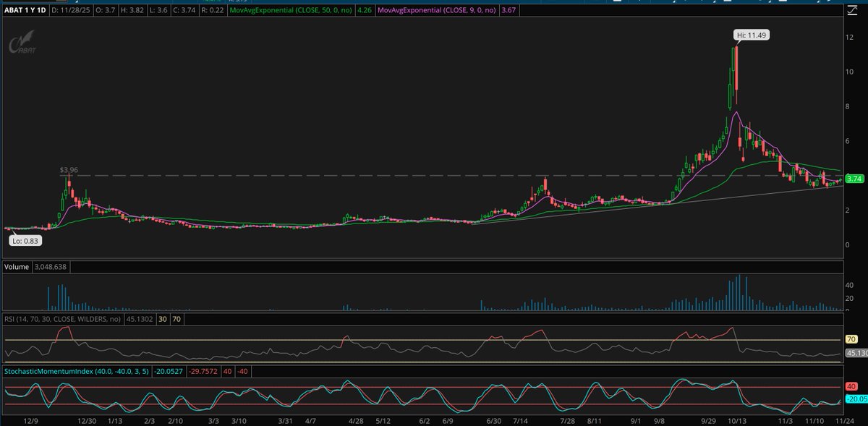Click the 4.26 EMA 50 value

click(365, 11)
